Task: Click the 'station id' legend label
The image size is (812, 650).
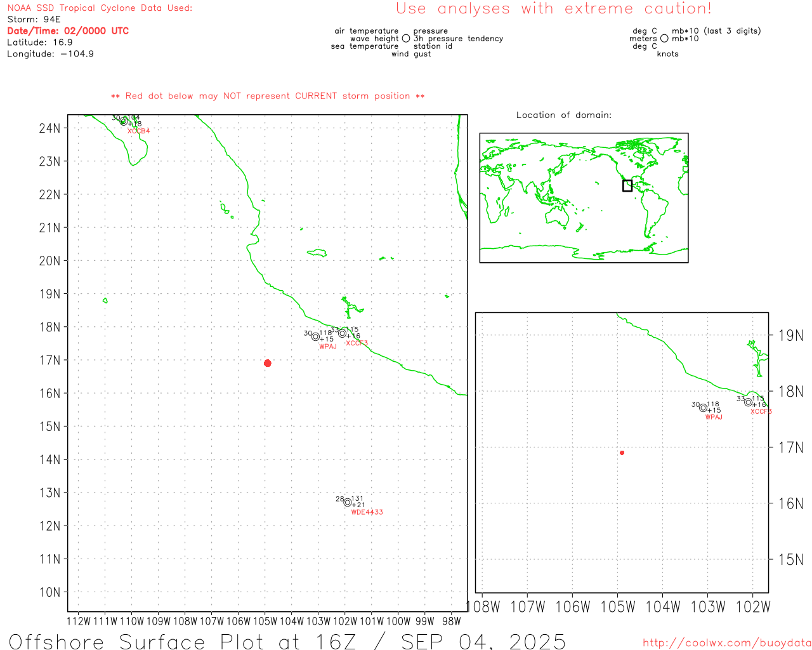Action: point(433,46)
